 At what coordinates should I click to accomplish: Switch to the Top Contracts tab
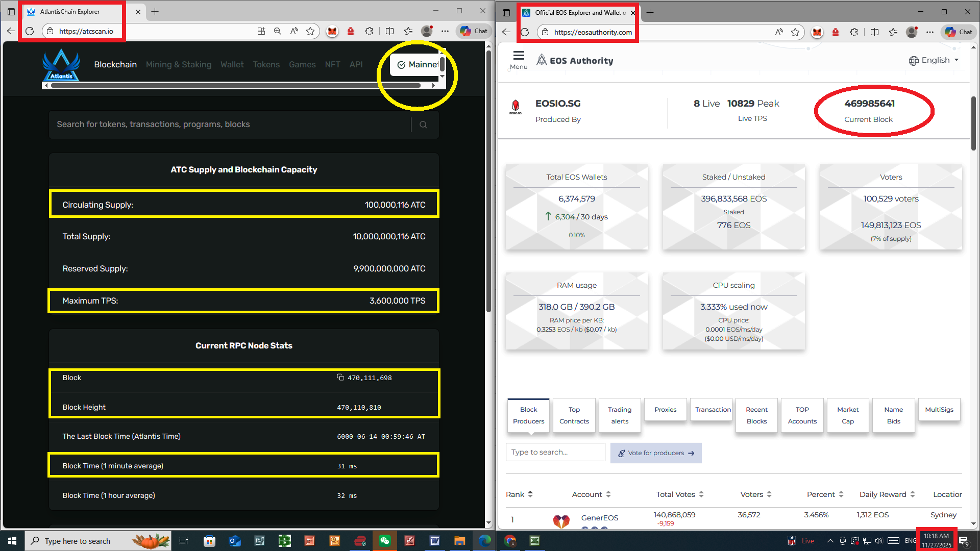point(574,415)
